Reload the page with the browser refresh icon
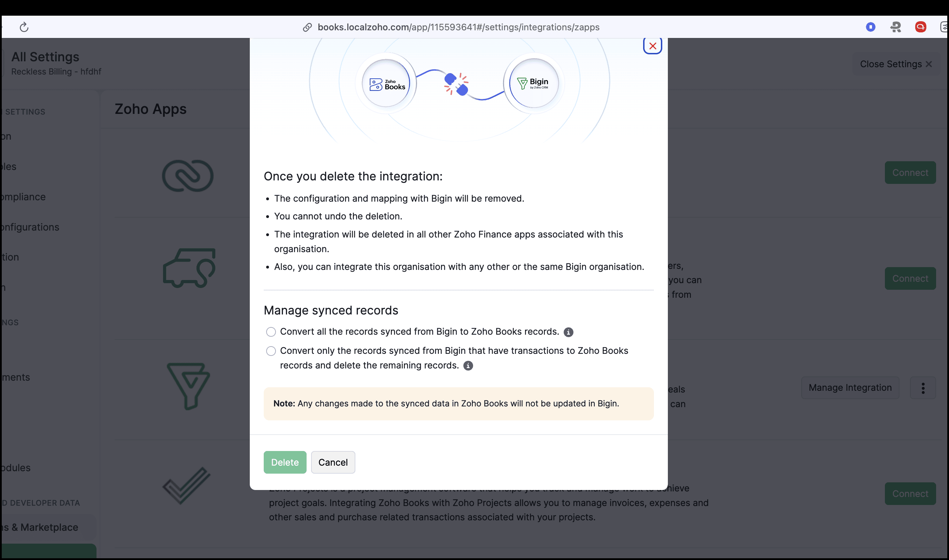This screenshot has height=560, width=949. (24, 27)
